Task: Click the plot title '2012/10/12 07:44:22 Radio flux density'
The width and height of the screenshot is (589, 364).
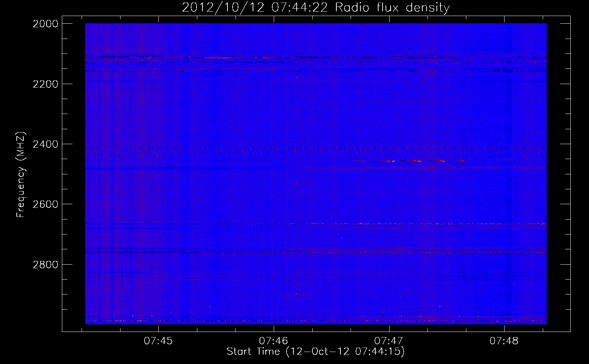Action: click(x=316, y=7)
